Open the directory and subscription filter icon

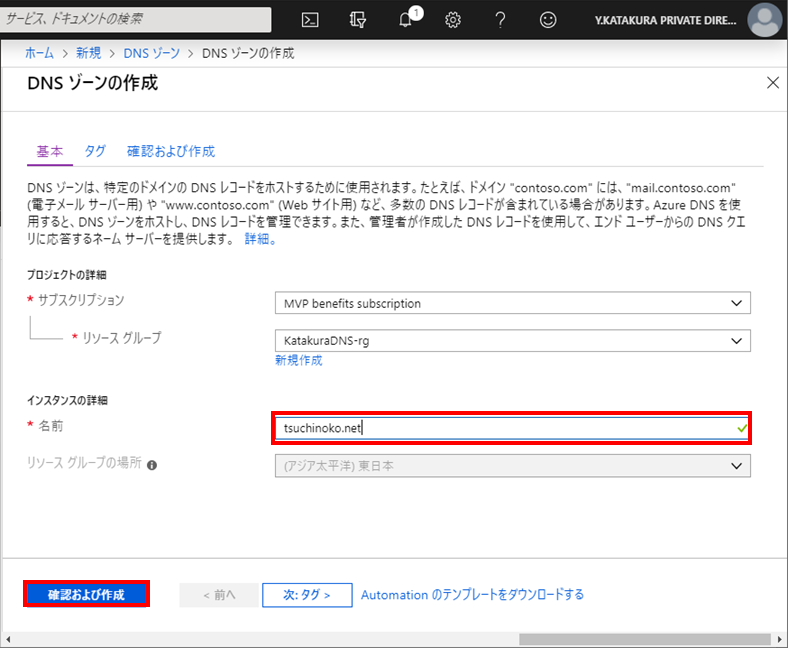point(357,20)
